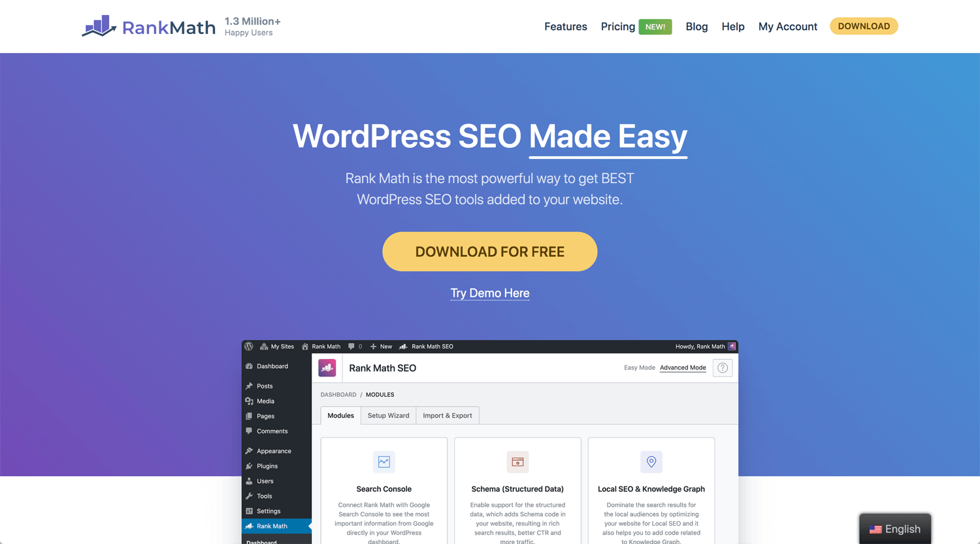Click Search Console module title
The image size is (980, 544).
click(384, 489)
